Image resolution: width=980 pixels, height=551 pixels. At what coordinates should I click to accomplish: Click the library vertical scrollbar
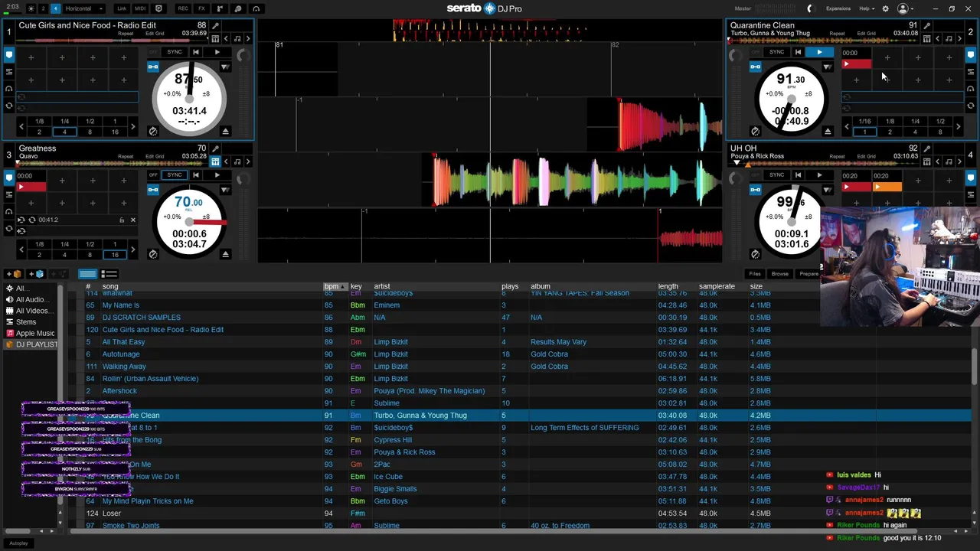pyautogui.click(x=975, y=367)
